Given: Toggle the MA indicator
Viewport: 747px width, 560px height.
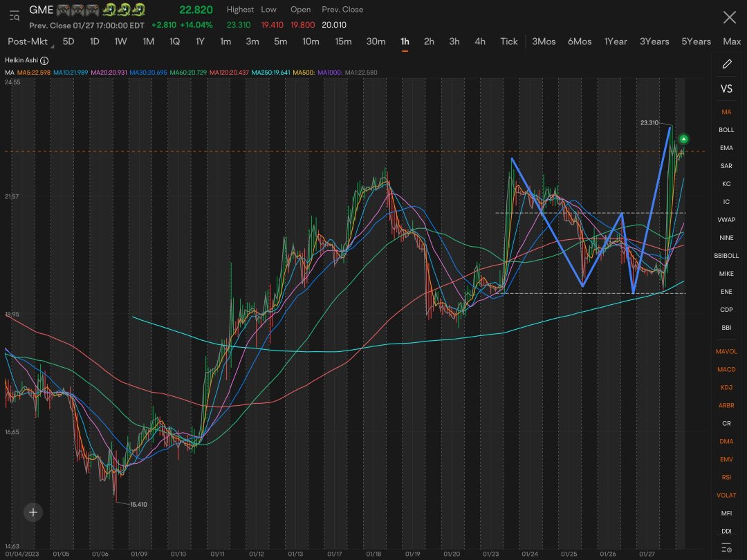Looking at the screenshot, I should click(x=726, y=112).
